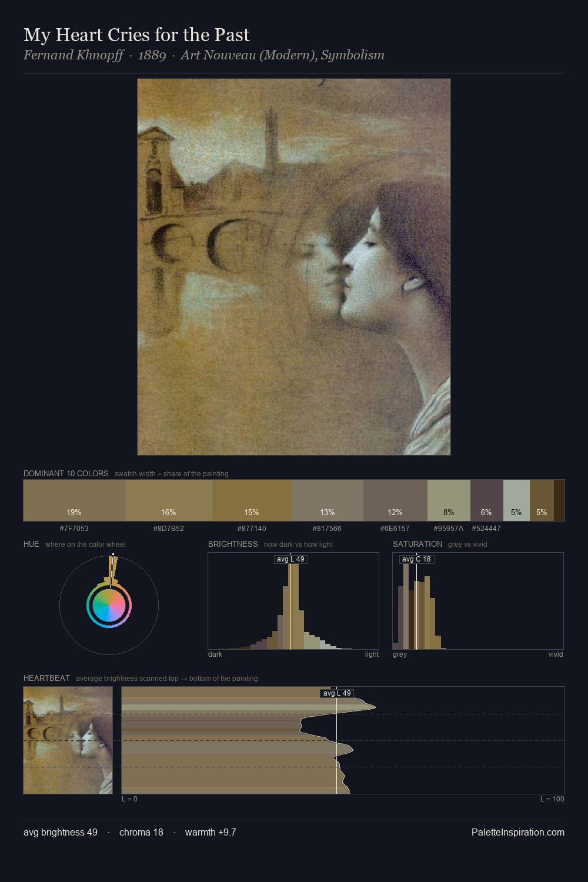Click hex label '#817566'

[328, 529]
